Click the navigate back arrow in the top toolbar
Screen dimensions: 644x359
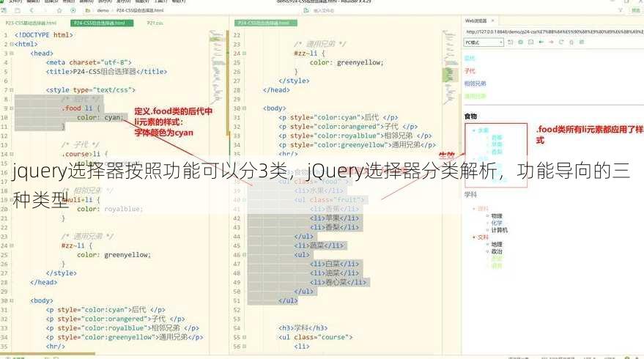[x=32, y=10]
